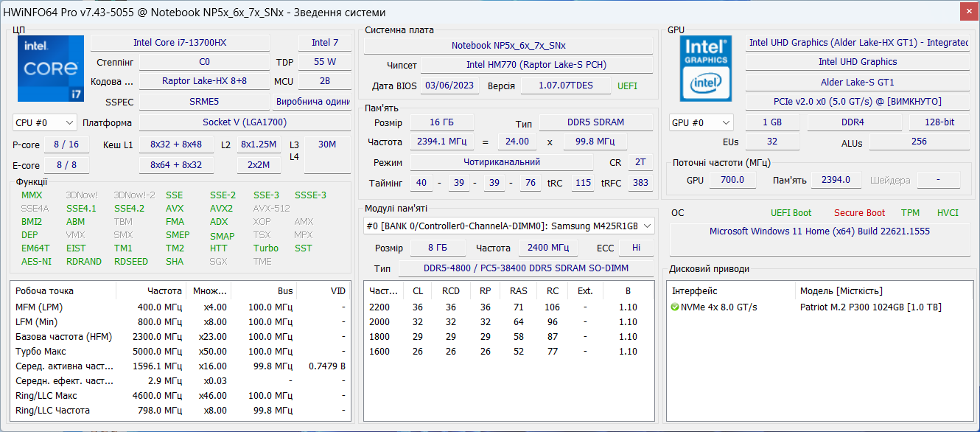Click the Intel Core i7-13700HX name field

[180, 43]
